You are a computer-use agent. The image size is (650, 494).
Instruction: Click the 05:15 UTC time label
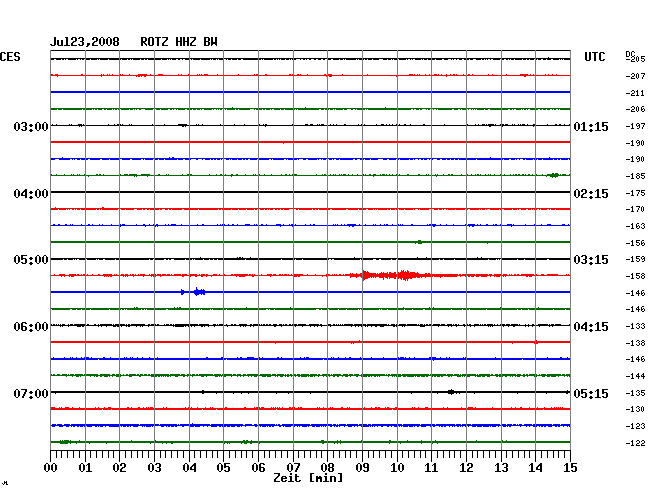pyautogui.click(x=591, y=393)
